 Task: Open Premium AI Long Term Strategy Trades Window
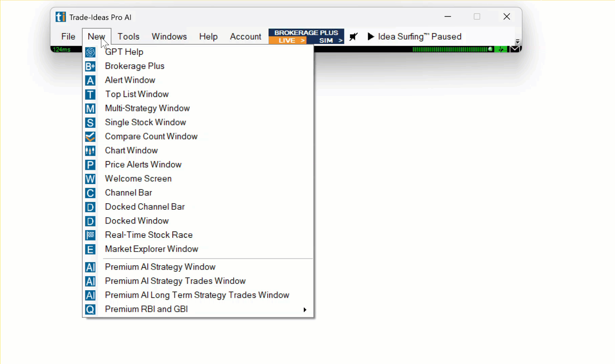(x=198, y=295)
